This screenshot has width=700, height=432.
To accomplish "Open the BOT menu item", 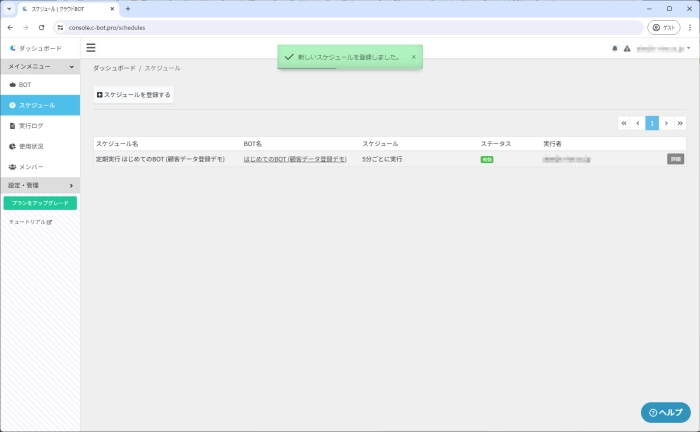I will pyautogui.click(x=25, y=85).
